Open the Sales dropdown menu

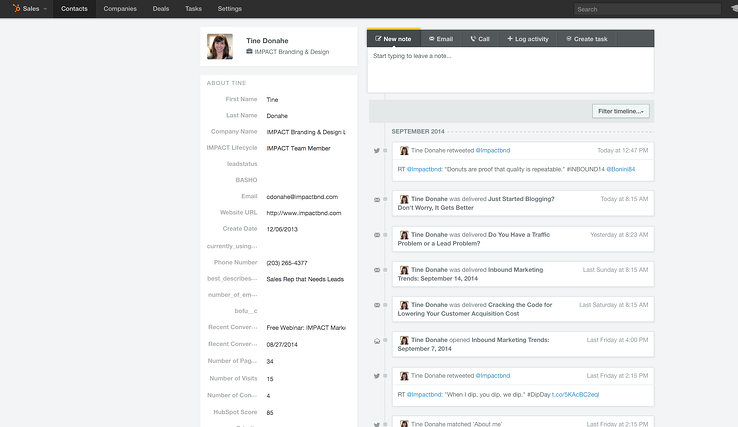point(34,8)
